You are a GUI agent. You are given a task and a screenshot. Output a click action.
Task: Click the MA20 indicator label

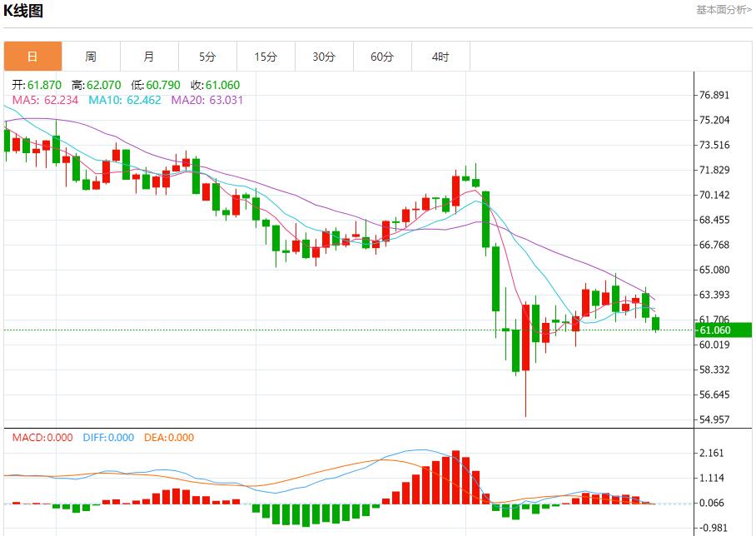(207, 100)
